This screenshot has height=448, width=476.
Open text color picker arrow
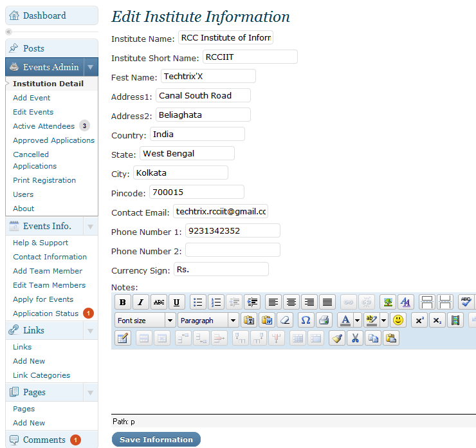point(357,320)
